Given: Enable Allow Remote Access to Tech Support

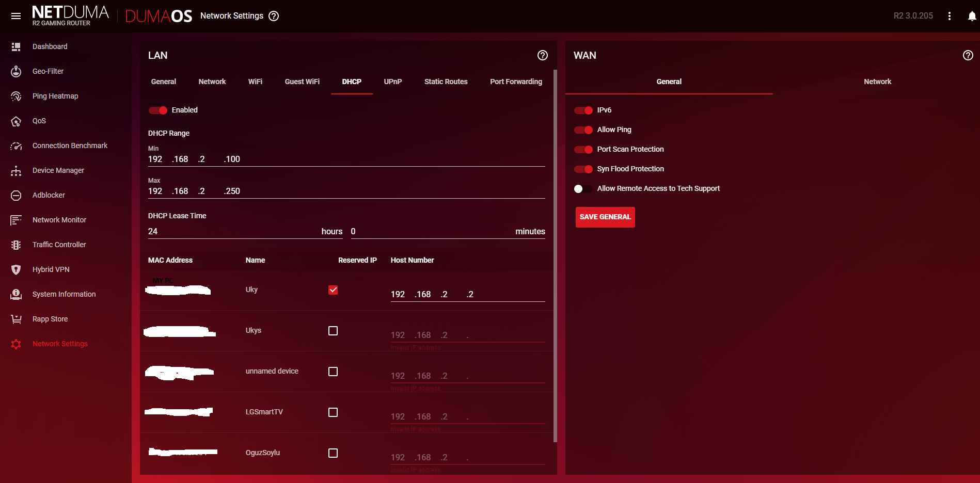Looking at the screenshot, I should [x=583, y=189].
